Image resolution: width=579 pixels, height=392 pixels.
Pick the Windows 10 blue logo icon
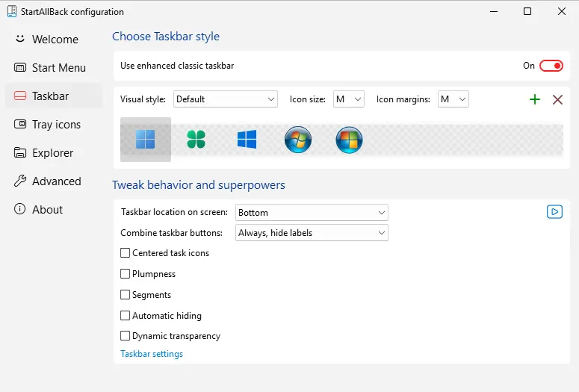pyautogui.click(x=247, y=140)
